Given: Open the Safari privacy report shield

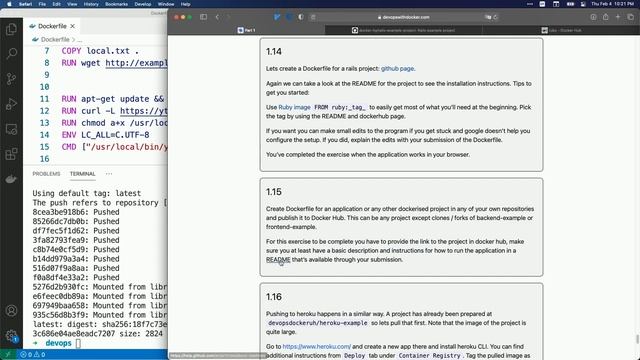Looking at the screenshot, I should click(x=301, y=17).
